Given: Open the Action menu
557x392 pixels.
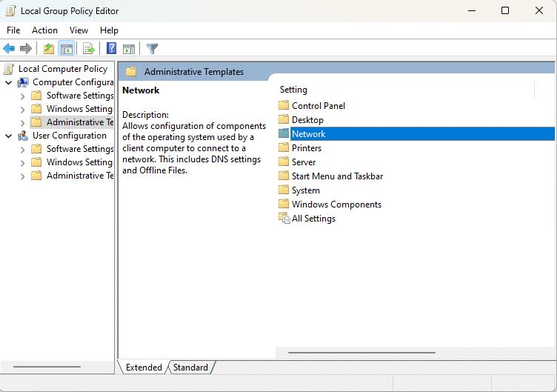Looking at the screenshot, I should [44, 30].
